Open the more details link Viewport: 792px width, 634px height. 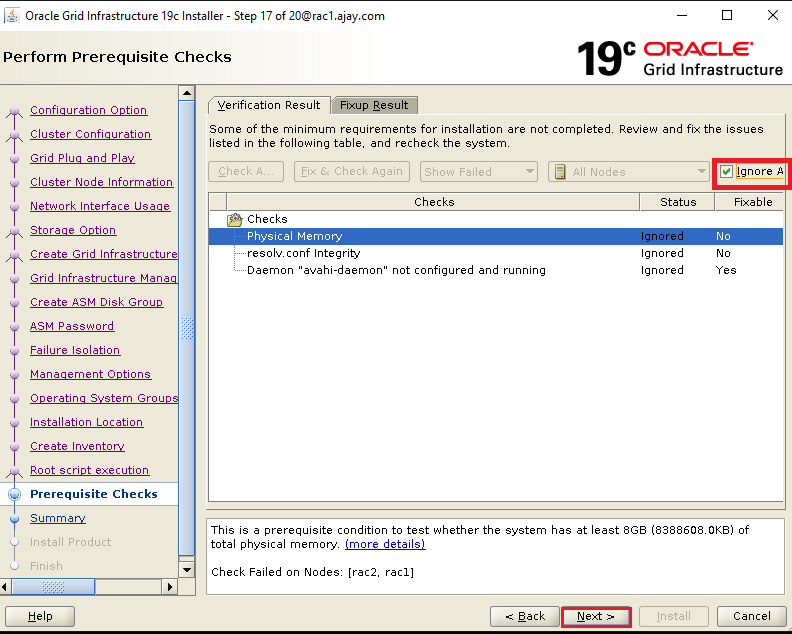point(385,544)
